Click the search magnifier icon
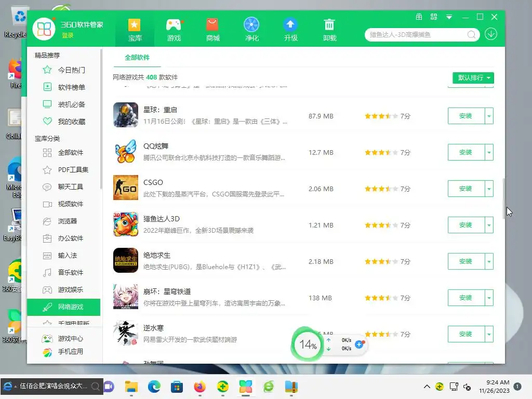The image size is (532, 399). [471, 35]
